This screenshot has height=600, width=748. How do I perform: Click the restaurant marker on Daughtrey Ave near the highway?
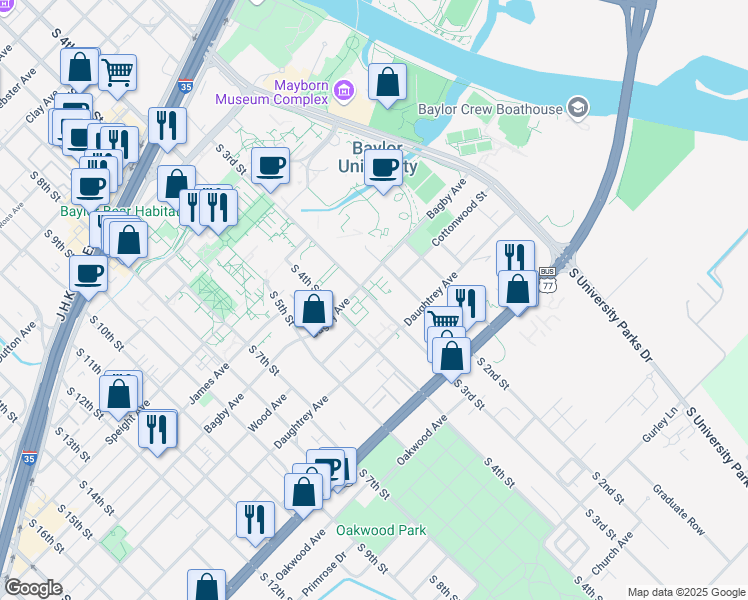pyautogui.click(x=470, y=301)
